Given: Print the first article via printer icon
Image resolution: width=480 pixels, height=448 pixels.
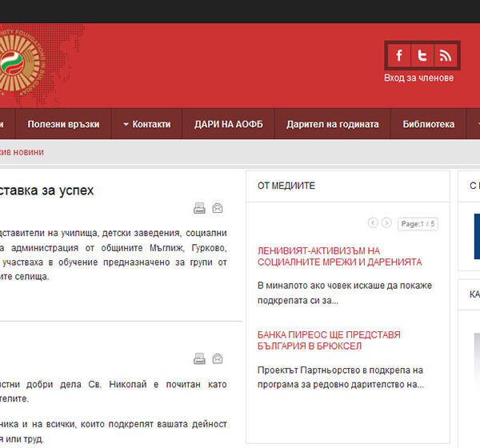Looking at the screenshot, I should pos(200,209).
